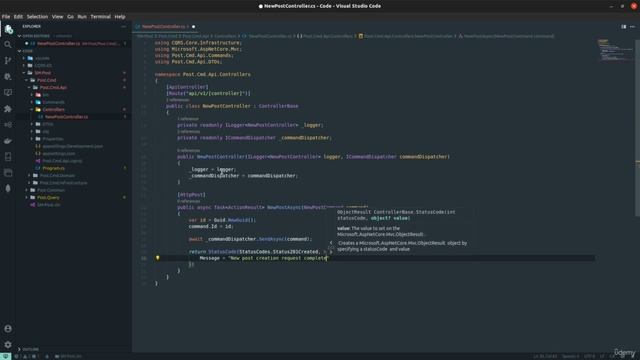The height and width of the screenshot is (360, 640).
Task: Collapse the Controllers folder
Action: coord(53,109)
